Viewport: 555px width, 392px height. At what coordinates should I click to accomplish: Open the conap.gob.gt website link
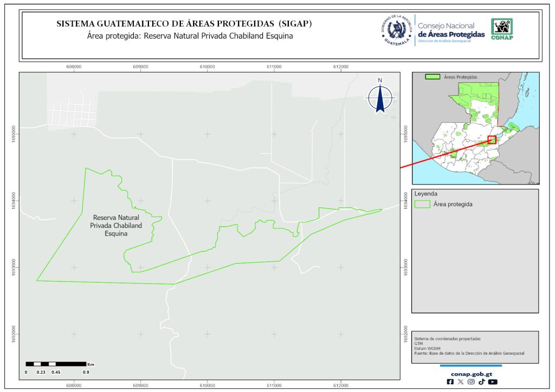470,373
